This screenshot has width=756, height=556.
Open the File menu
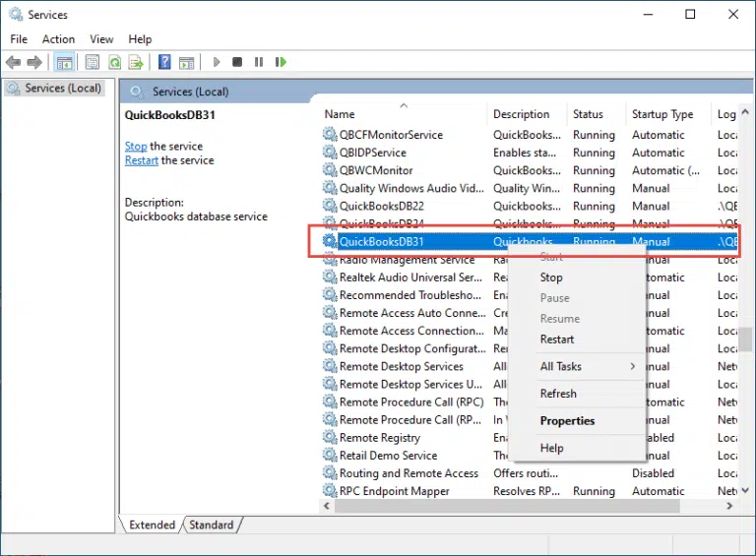tap(19, 39)
